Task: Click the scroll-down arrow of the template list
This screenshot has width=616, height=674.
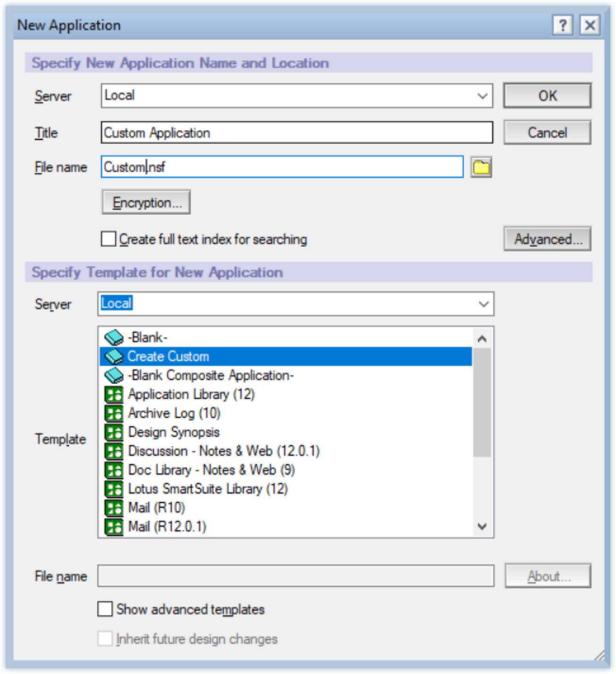Action: coord(481,526)
